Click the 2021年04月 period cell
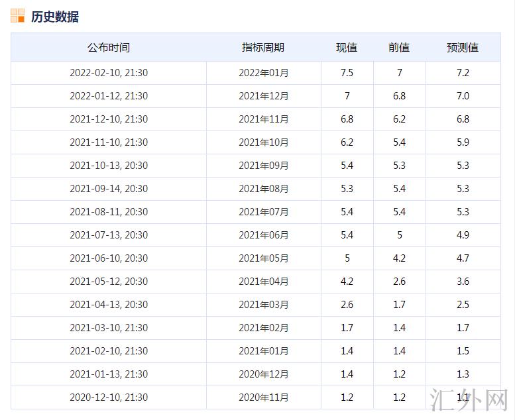 pos(263,282)
